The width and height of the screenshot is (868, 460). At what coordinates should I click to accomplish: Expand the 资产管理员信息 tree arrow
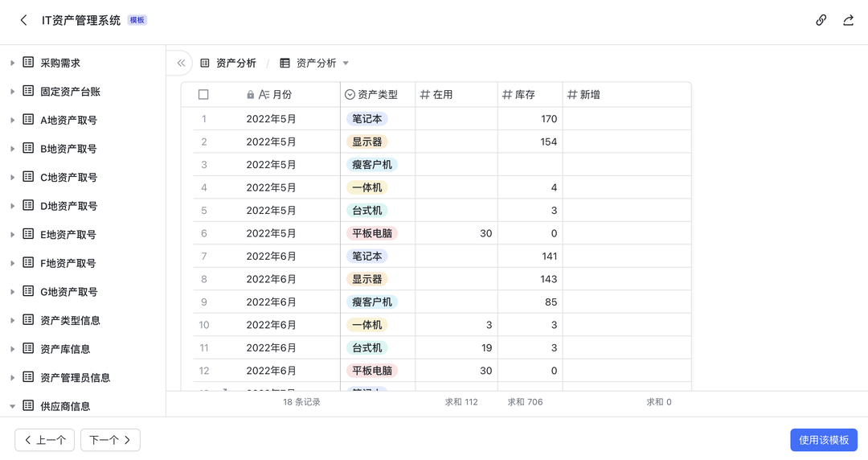(12, 377)
